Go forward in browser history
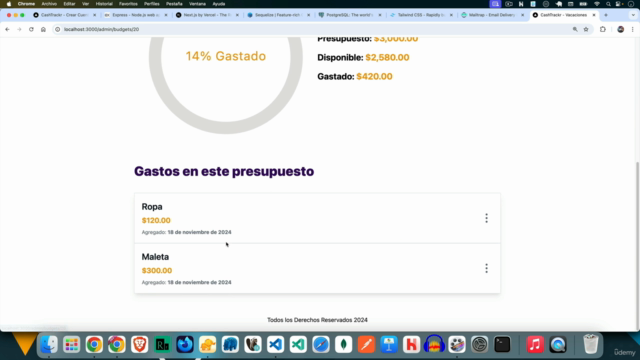This screenshot has height=360, width=640. (x=19, y=29)
